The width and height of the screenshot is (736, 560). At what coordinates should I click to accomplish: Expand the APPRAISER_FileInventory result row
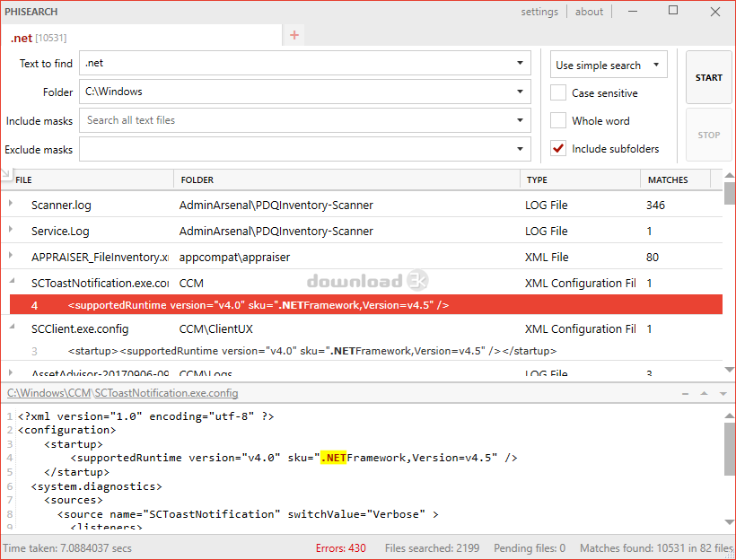pos(11,256)
